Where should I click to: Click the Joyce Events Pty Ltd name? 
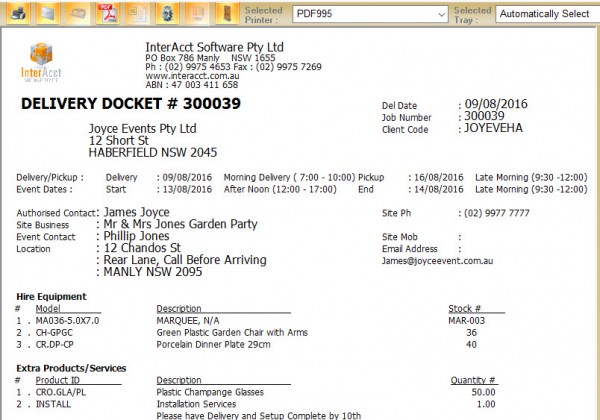pyautogui.click(x=142, y=129)
